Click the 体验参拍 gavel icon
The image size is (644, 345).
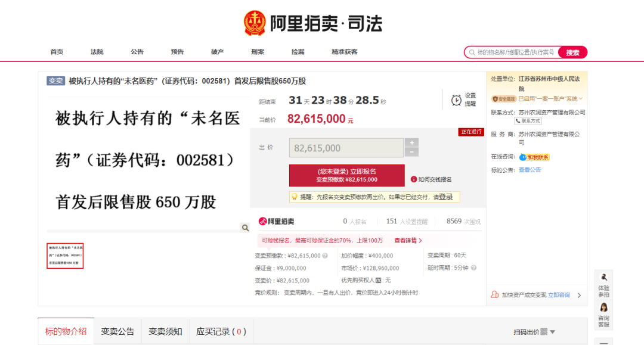click(603, 277)
